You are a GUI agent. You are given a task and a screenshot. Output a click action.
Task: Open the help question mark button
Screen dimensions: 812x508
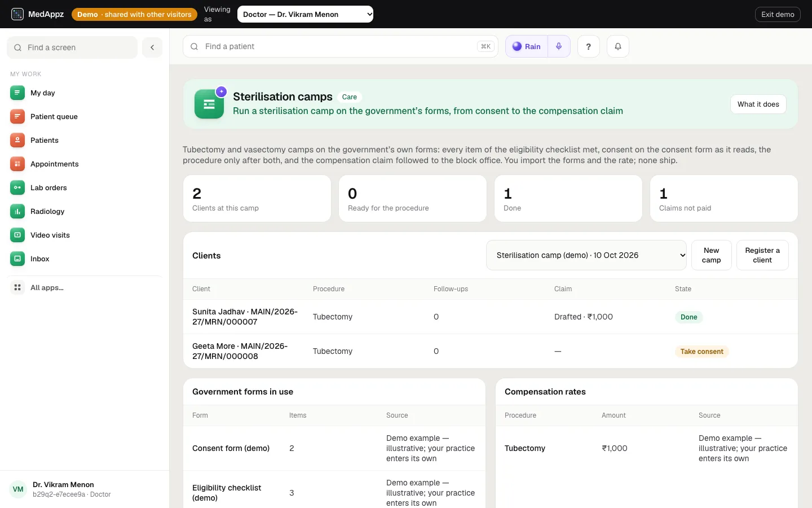(589, 46)
